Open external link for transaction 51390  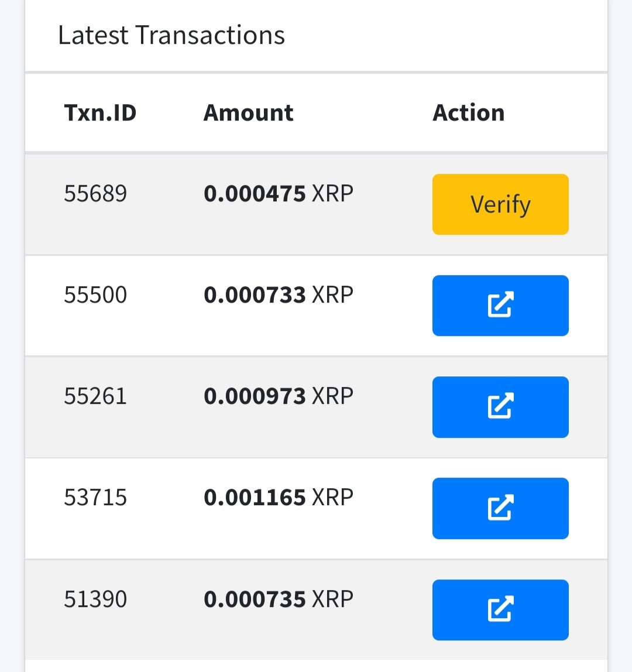pyautogui.click(x=500, y=610)
